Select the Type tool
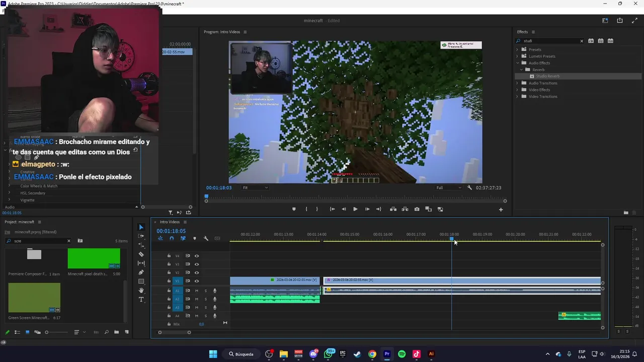This screenshot has height=362, width=644. point(141,300)
